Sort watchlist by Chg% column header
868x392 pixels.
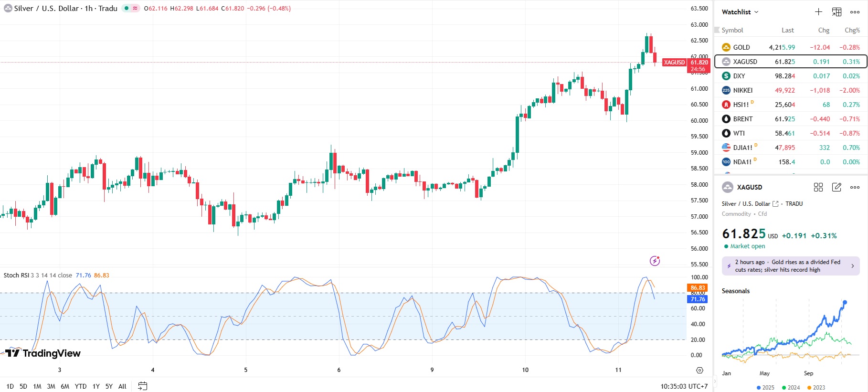click(852, 30)
